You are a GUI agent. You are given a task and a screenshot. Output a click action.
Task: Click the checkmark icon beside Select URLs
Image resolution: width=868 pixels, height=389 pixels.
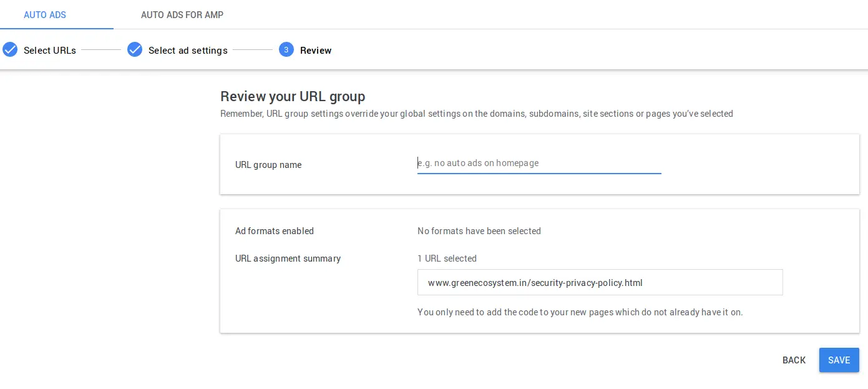pyautogui.click(x=10, y=50)
